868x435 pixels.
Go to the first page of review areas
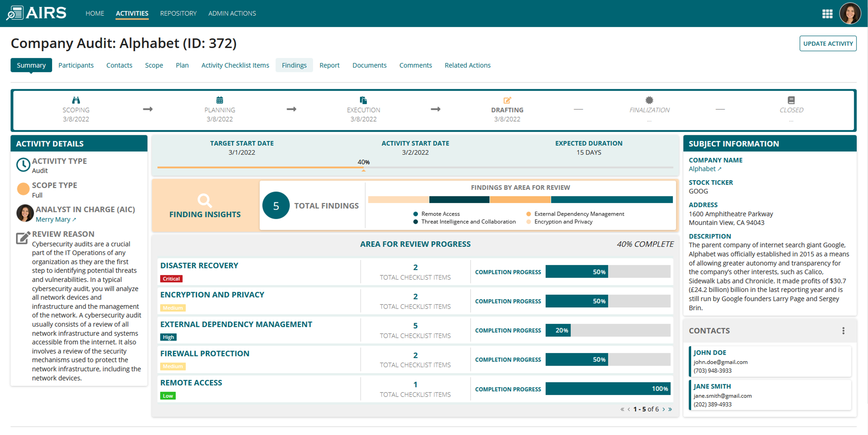pyautogui.click(x=622, y=409)
